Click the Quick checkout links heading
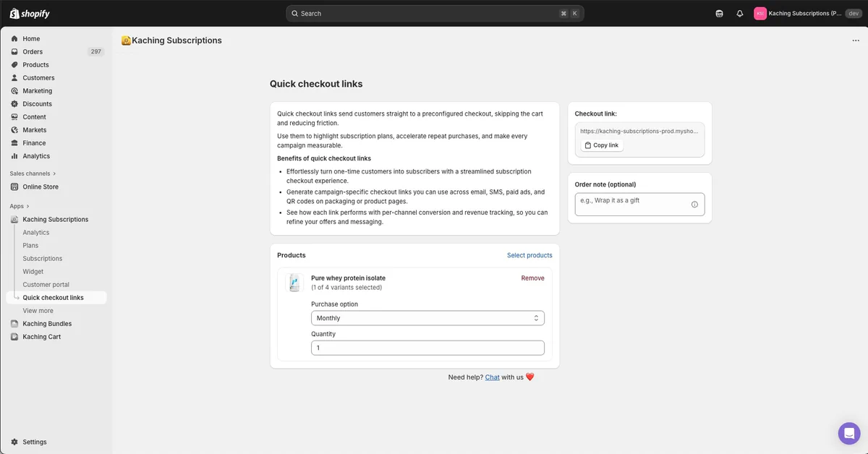The width and height of the screenshot is (868, 454). [x=316, y=84]
